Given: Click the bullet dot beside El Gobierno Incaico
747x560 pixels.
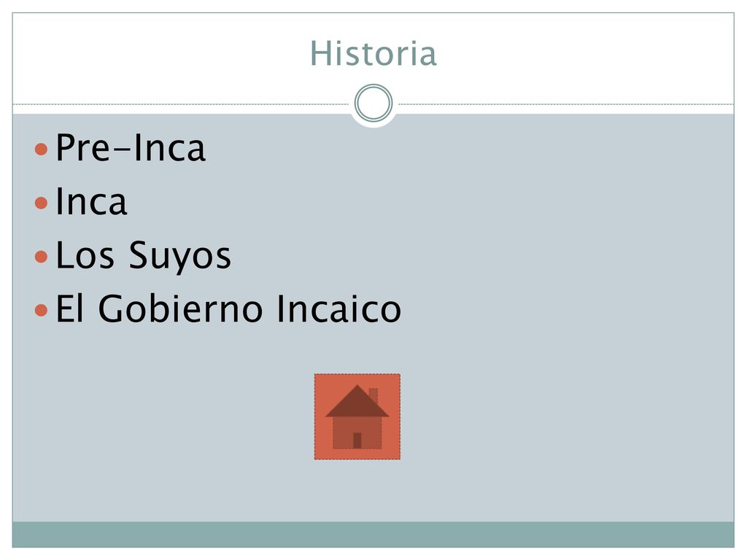Looking at the screenshot, I should click(42, 311).
